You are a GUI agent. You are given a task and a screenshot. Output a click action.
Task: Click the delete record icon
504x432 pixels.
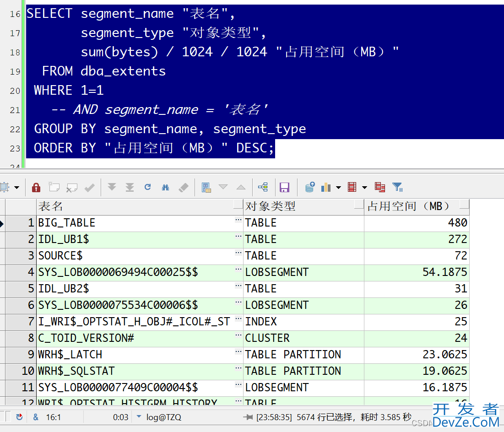(71, 187)
